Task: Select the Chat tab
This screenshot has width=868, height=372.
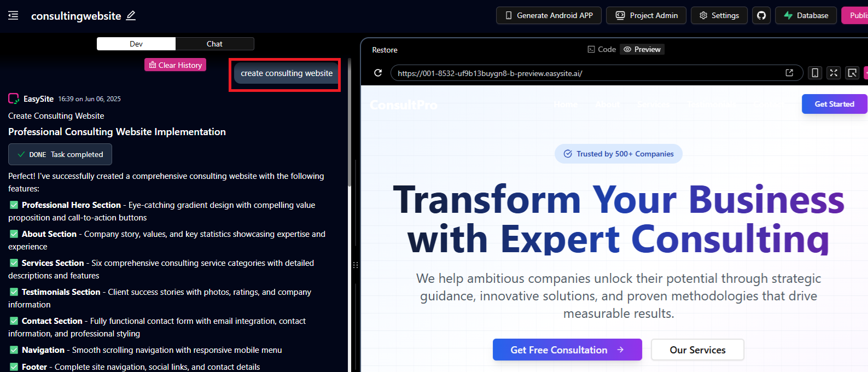Action: 214,44
